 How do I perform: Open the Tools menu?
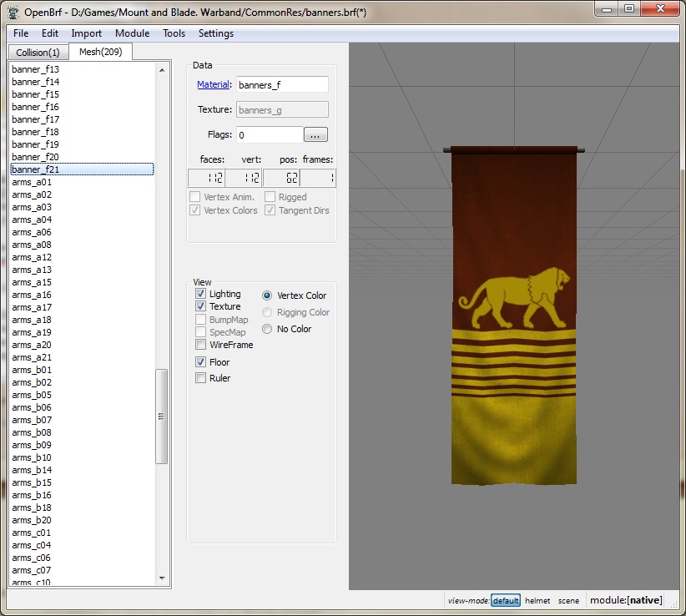click(x=174, y=33)
